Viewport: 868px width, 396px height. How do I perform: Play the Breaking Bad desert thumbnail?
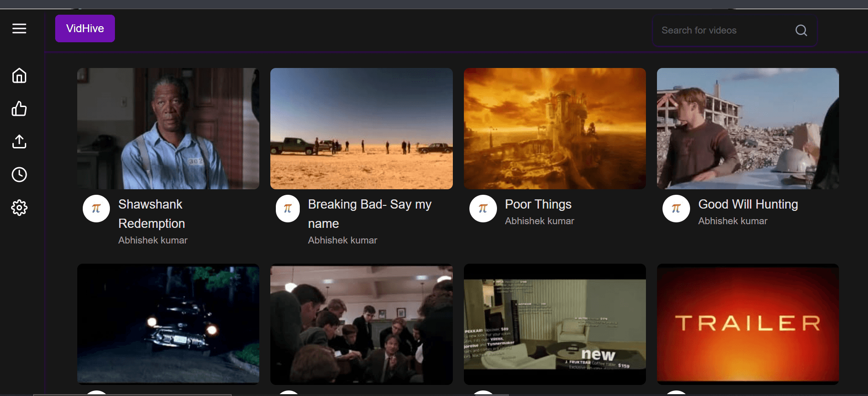(x=361, y=129)
